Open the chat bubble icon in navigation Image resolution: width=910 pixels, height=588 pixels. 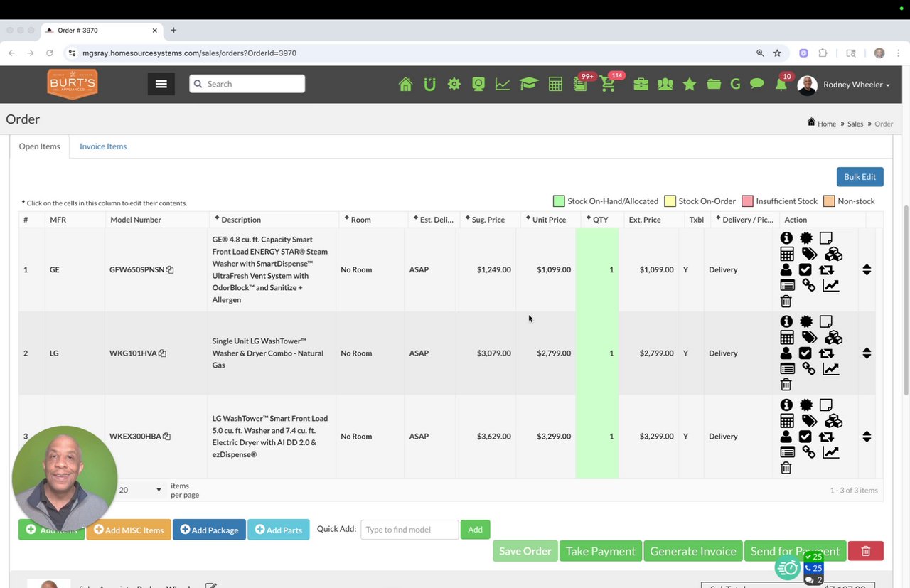click(757, 84)
